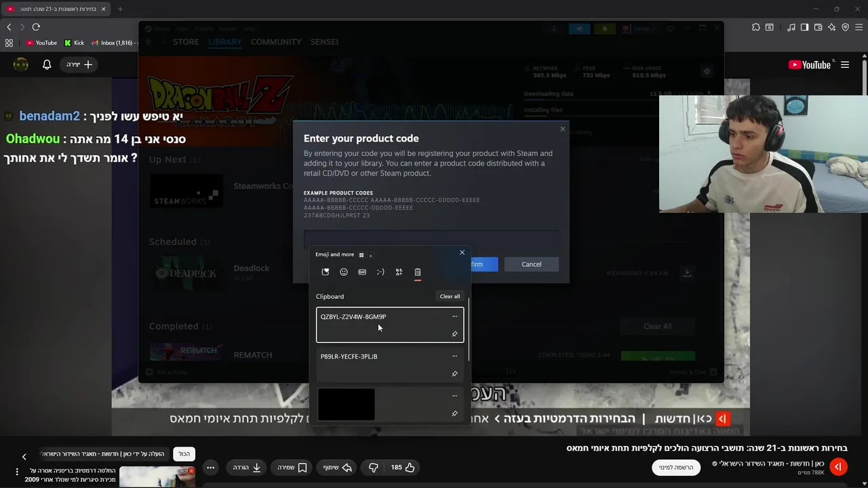Go forward in the browser
868x488 pixels.
tap(22, 27)
